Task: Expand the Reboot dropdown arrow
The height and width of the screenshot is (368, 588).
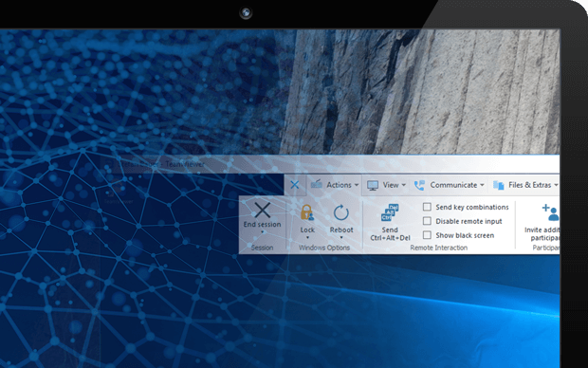Action: (x=341, y=237)
